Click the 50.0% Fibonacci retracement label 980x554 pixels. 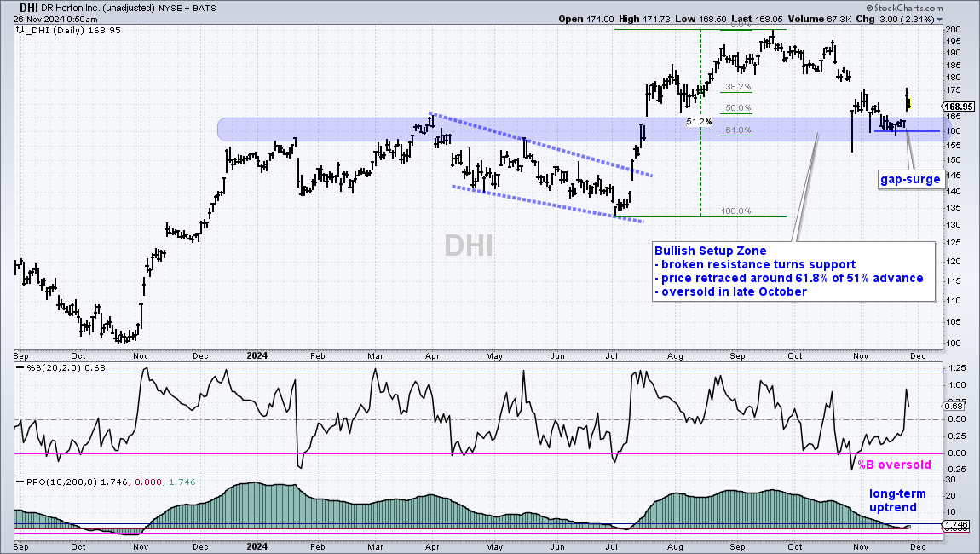(x=738, y=108)
